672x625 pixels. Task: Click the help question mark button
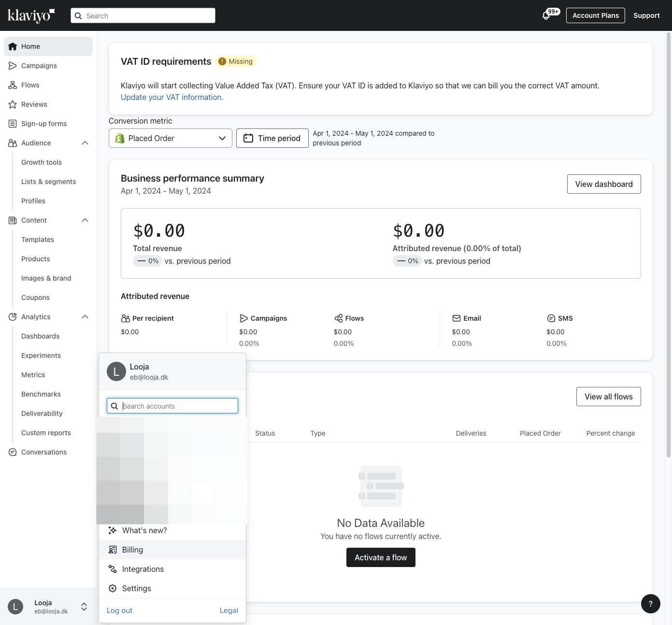[651, 604]
